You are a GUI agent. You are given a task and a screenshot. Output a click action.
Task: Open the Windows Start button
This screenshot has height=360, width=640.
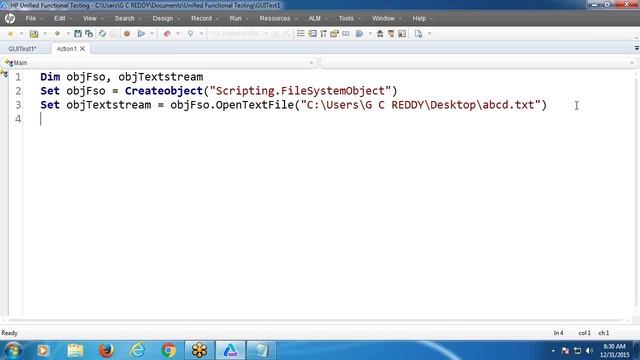tap(13, 350)
